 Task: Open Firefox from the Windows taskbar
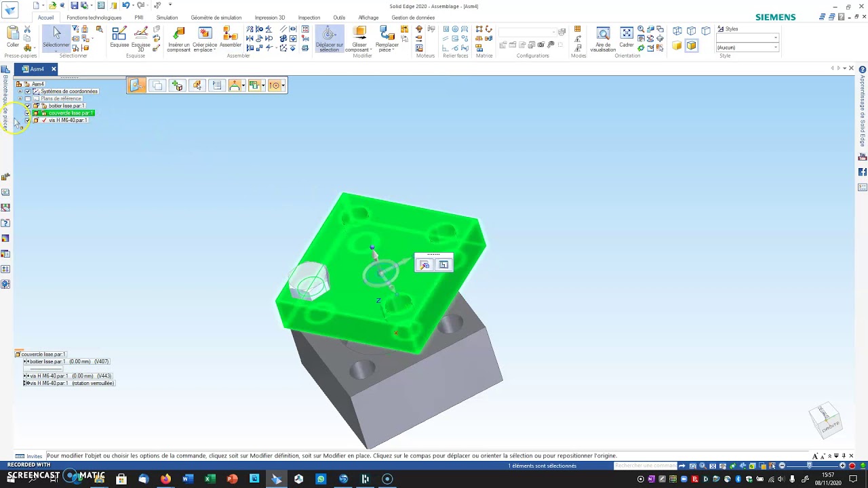[165, 479]
